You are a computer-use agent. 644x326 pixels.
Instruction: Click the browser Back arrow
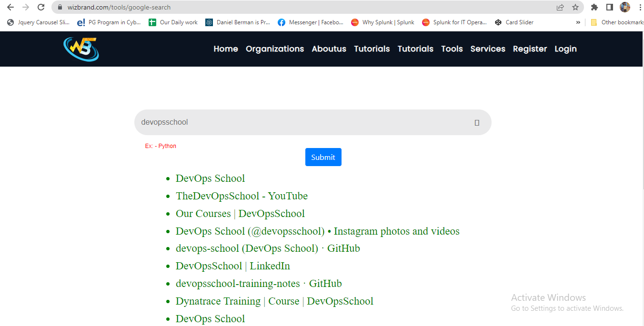click(x=10, y=7)
